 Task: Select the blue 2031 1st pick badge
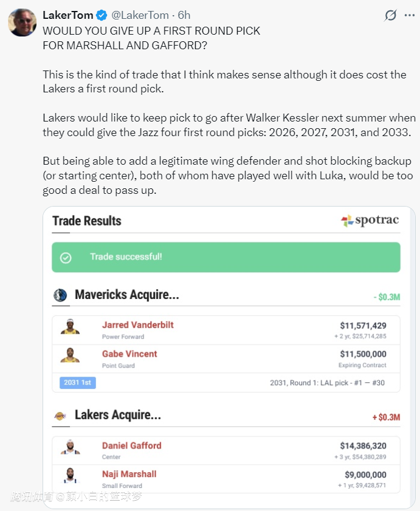coord(78,383)
